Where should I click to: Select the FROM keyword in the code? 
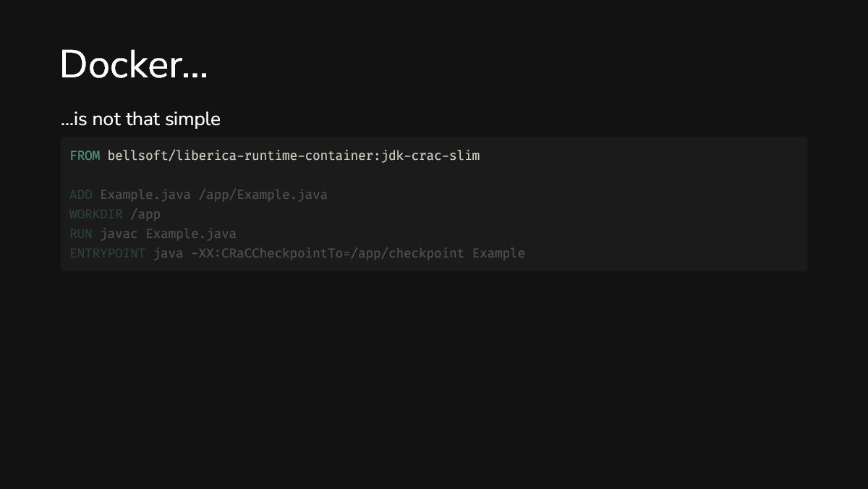click(x=85, y=156)
